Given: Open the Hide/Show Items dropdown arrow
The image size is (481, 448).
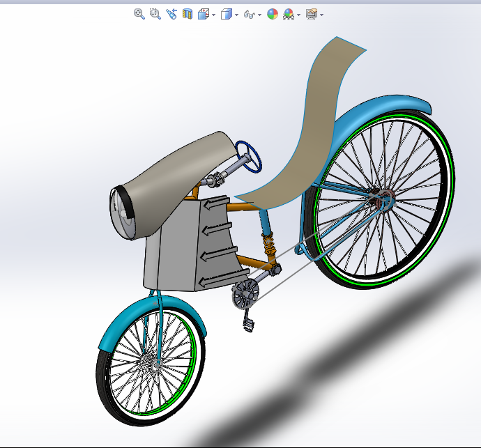Looking at the screenshot, I should [260, 15].
